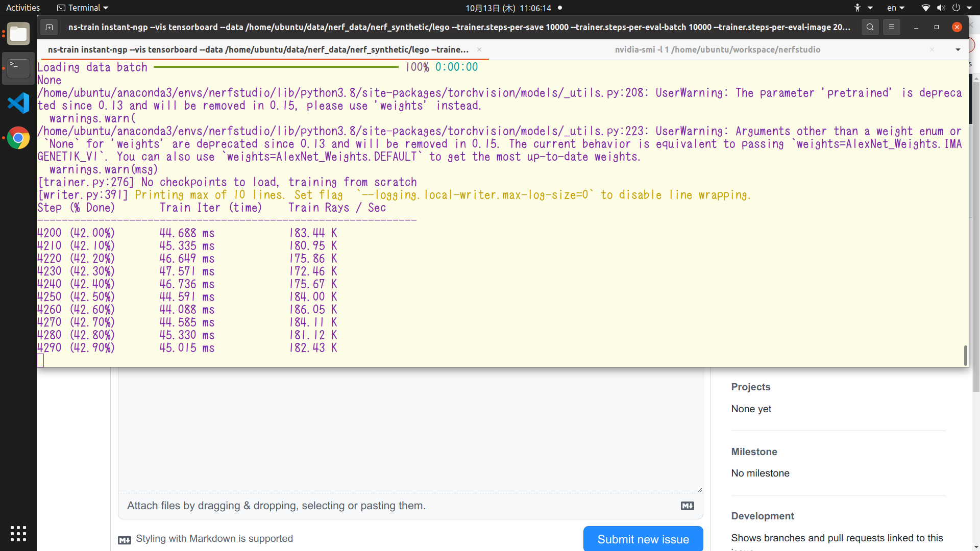Open the Wi-Fi status menu
This screenshot has height=551, width=980.
coord(925,8)
